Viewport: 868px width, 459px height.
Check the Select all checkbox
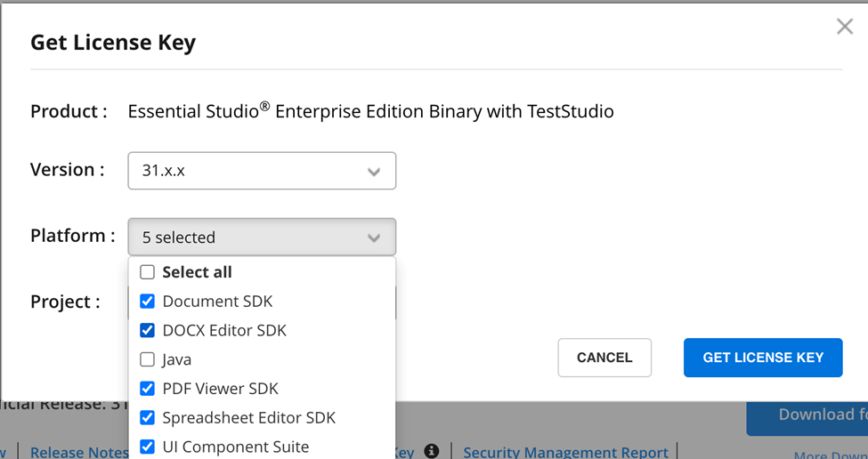(x=147, y=272)
